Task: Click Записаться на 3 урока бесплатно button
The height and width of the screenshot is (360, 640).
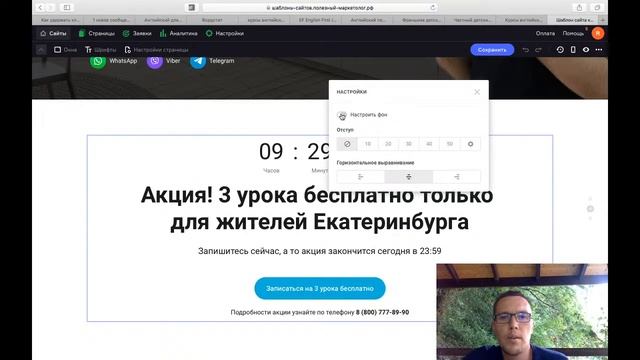Action: [320, 289]
